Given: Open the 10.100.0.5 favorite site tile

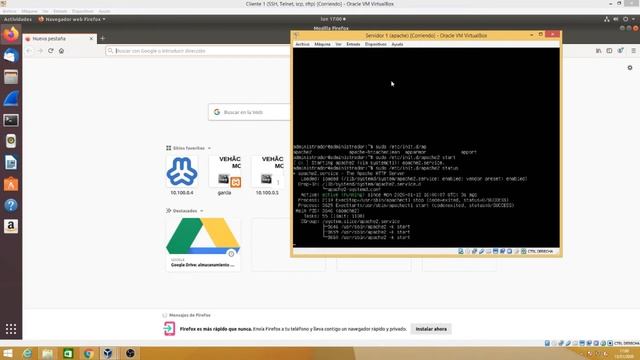Looking at the screenshot, I should tap(267, 176).
